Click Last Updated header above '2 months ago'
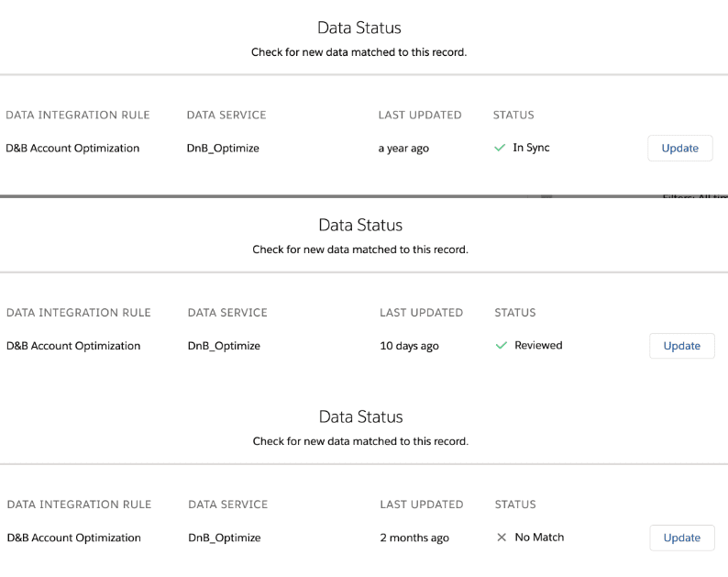 (x=421, y=505)
